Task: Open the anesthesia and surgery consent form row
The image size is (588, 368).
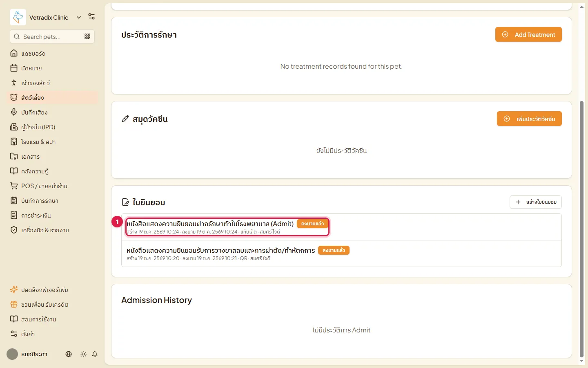Action: [x=341, y=254]
